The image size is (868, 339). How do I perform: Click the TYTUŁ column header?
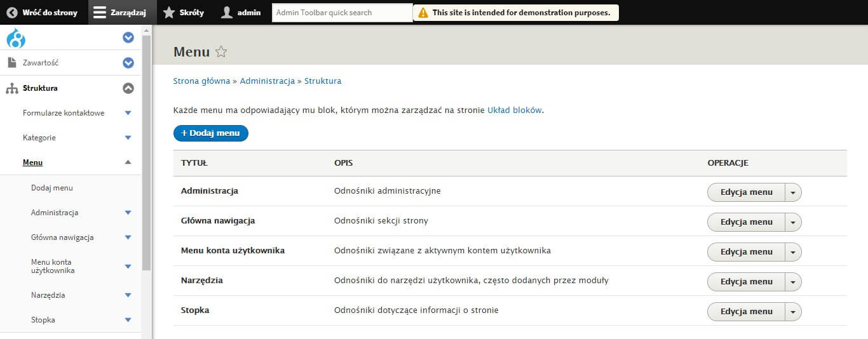(194, 163)
